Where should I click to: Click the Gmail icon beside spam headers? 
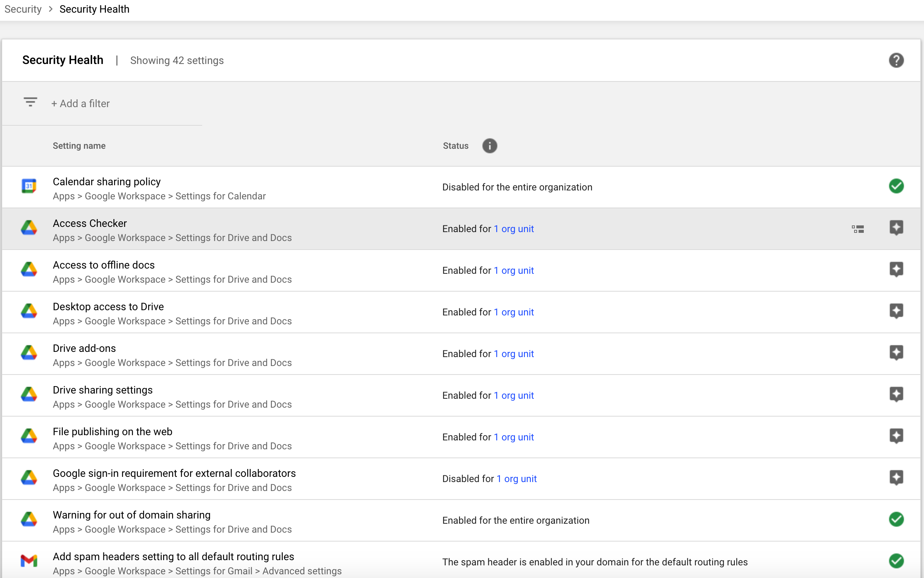(x=29, y=561)
